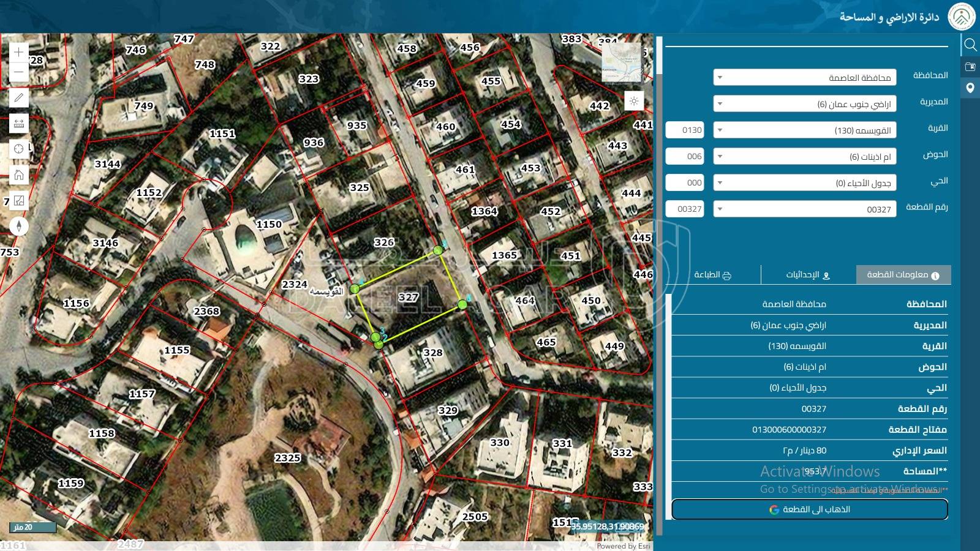Switch to the الإحداثيات coordinates tab
Image resolution: width=980 pixels, height=551 pixels.
click(x=808, y=275)
